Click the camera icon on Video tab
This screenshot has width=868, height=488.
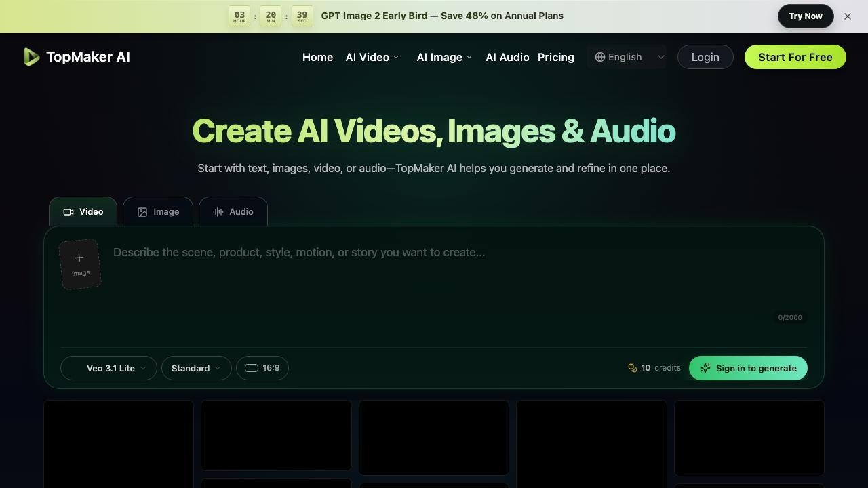coord(68,212)
